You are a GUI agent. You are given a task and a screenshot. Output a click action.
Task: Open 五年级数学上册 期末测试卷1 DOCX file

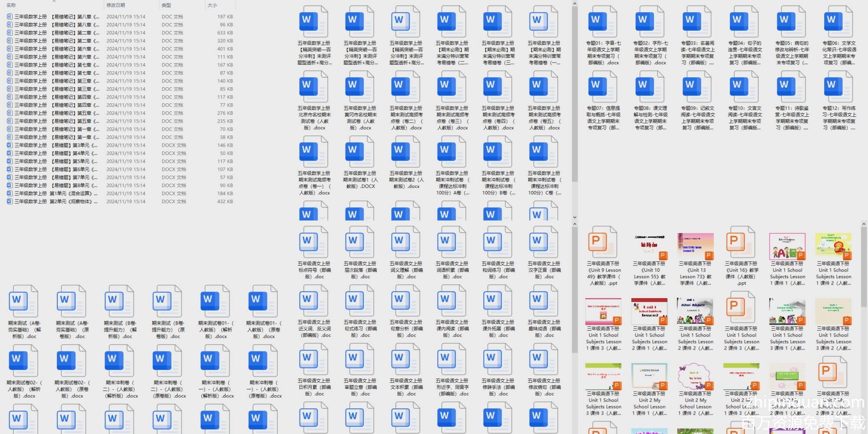tap(360, 153)
